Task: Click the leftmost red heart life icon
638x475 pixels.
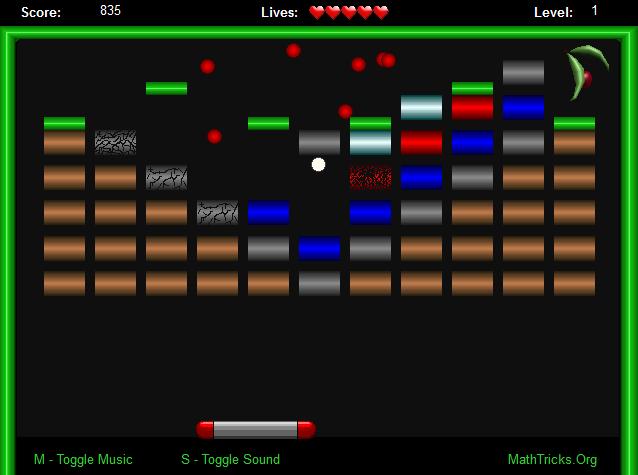Action: 317,13
